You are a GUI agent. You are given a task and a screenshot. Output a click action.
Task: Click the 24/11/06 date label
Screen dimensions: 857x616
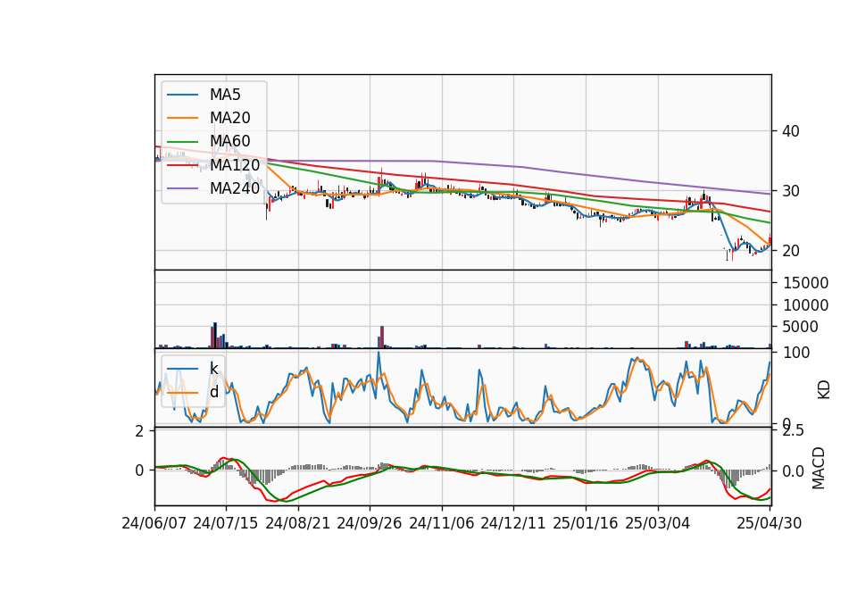[x=442, y=523]
